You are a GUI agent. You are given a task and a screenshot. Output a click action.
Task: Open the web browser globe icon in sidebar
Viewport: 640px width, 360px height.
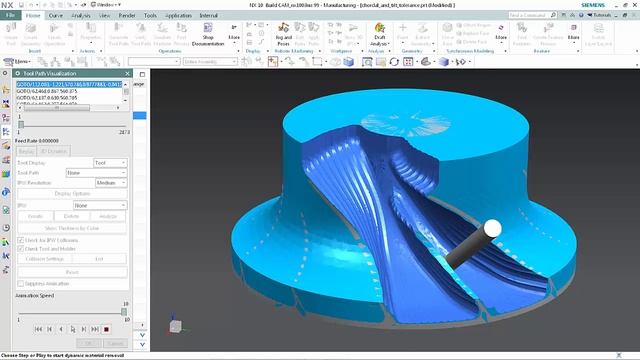[6, 192]
